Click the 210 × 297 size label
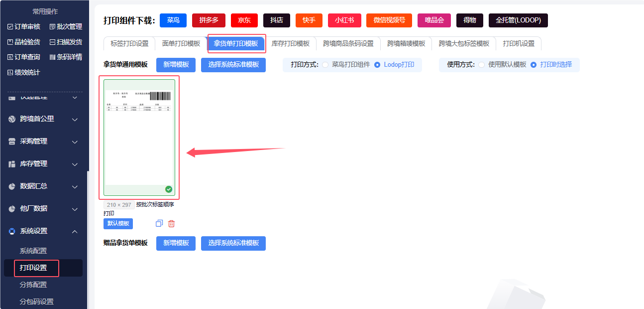 click(119, 205)
